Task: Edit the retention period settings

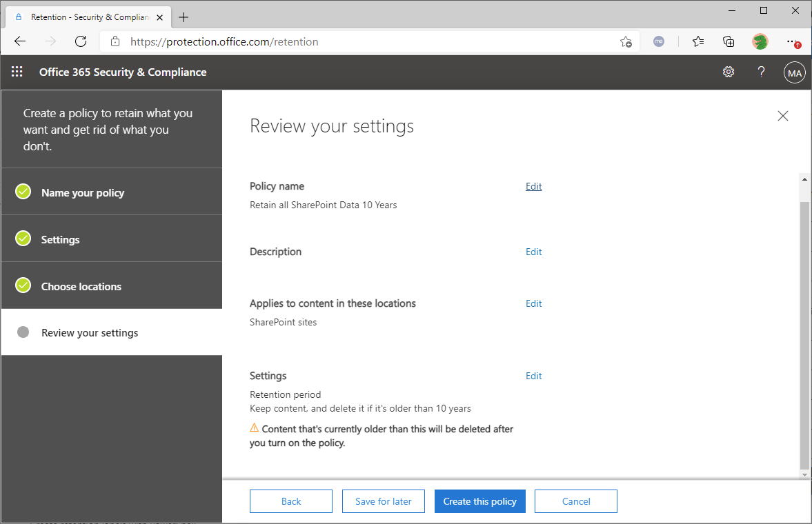Action: [x=533, y=376]
